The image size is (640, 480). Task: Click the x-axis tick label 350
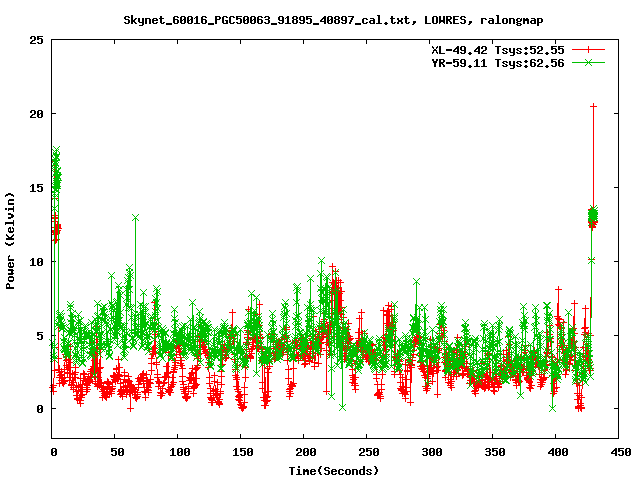495,452
